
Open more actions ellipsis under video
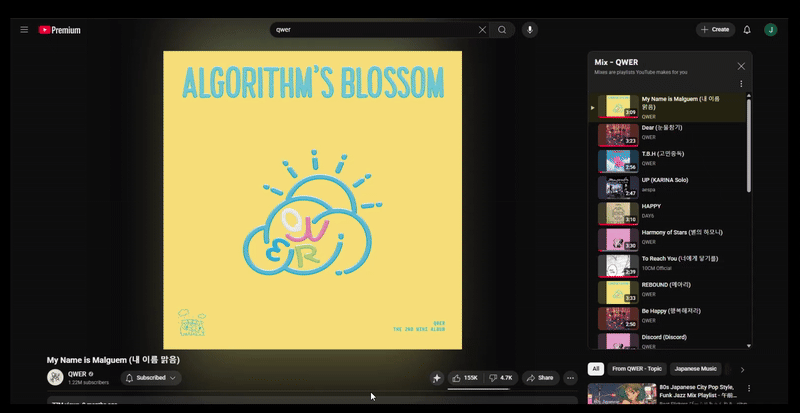pos(570,378)
